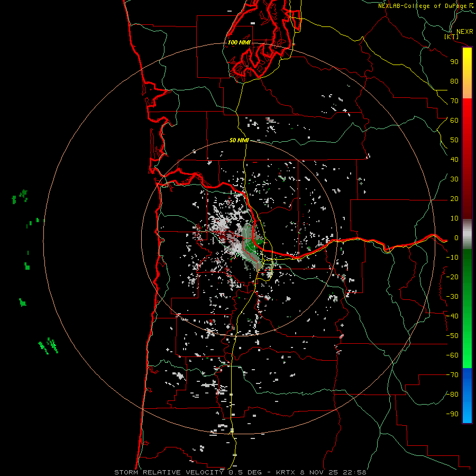The height and width of the screenshot is (476, 476).
Task: Click the -90 value on the velocity scale
Action: pyautogui.click(x=452, y=414)
